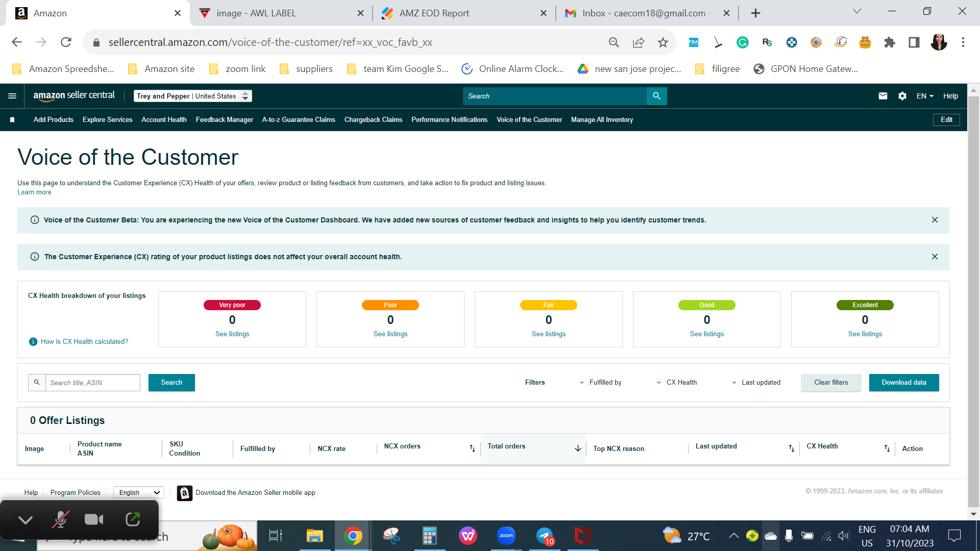Sort by Total orders descending arrow
Image resolution: width=980 pixels, height=551 pixels.
(x=578, y=448)
